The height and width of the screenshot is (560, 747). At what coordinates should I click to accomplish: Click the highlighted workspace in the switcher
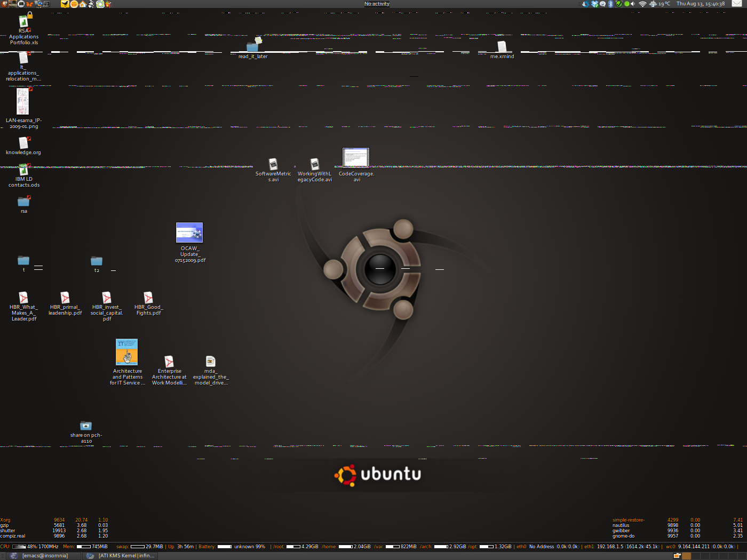687,556
